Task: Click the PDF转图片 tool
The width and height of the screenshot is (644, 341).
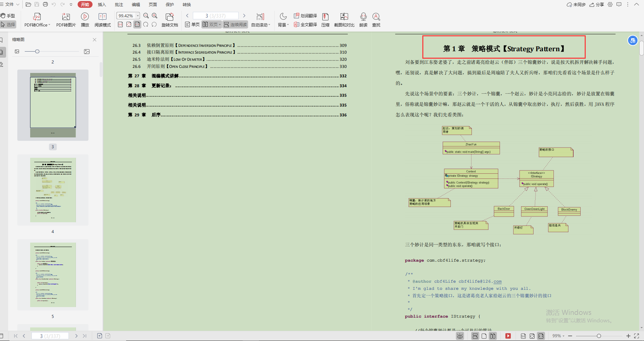Action: (x=66, y=20)
